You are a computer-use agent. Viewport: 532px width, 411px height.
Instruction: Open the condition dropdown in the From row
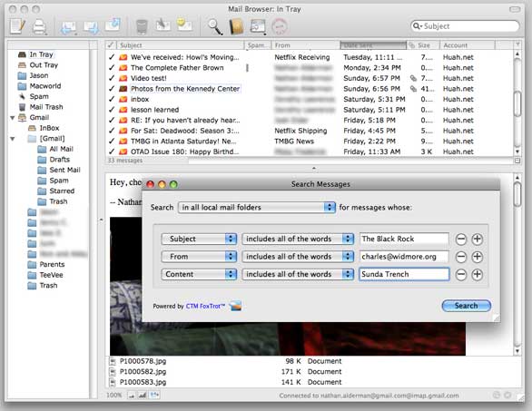coord(298,257)
